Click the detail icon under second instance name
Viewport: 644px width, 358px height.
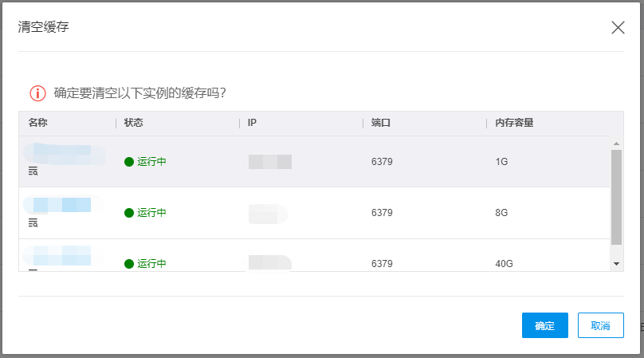coord(33,222)
